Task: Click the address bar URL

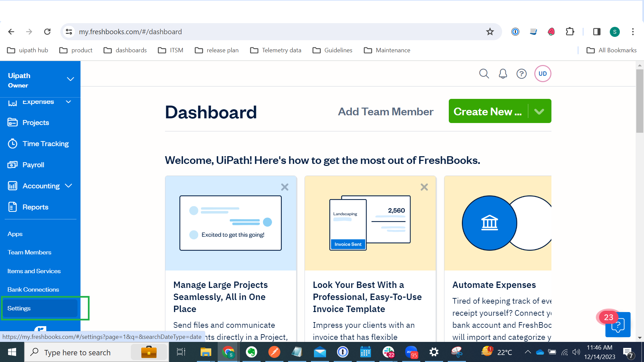Action: click(130, 32)
